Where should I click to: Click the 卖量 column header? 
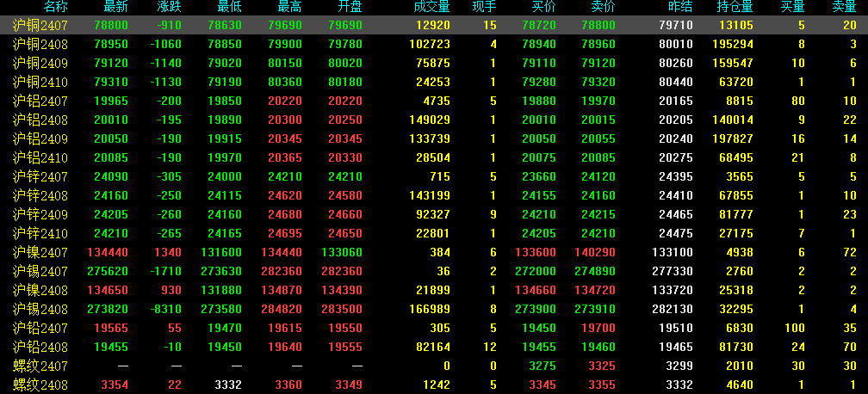(x=845, y=7)
